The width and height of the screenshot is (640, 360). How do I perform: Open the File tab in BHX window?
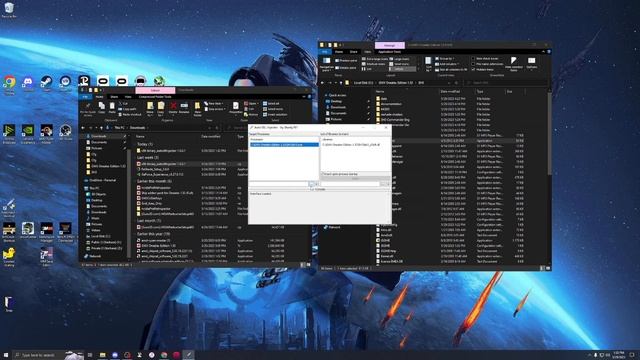(324, 52)
